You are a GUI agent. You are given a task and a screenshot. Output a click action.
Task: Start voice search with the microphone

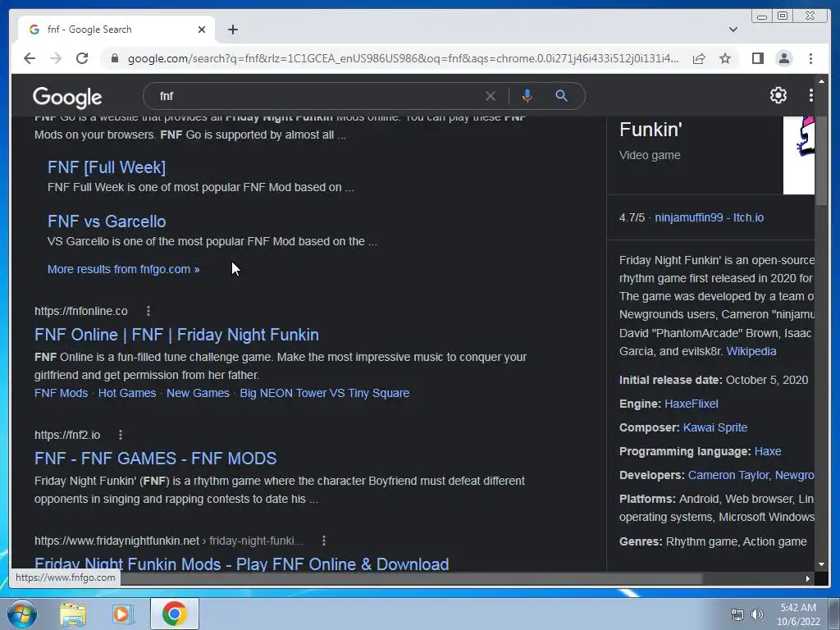pos(527,96)
